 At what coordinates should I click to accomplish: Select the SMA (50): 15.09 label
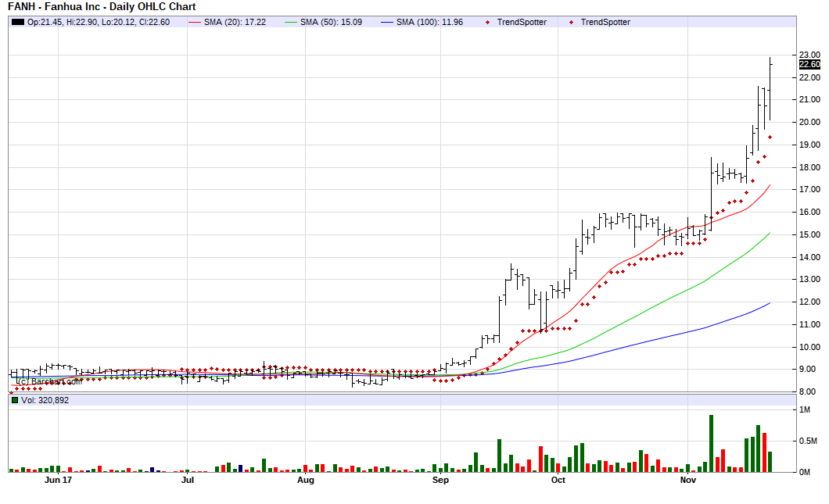(x=331, y=22)
